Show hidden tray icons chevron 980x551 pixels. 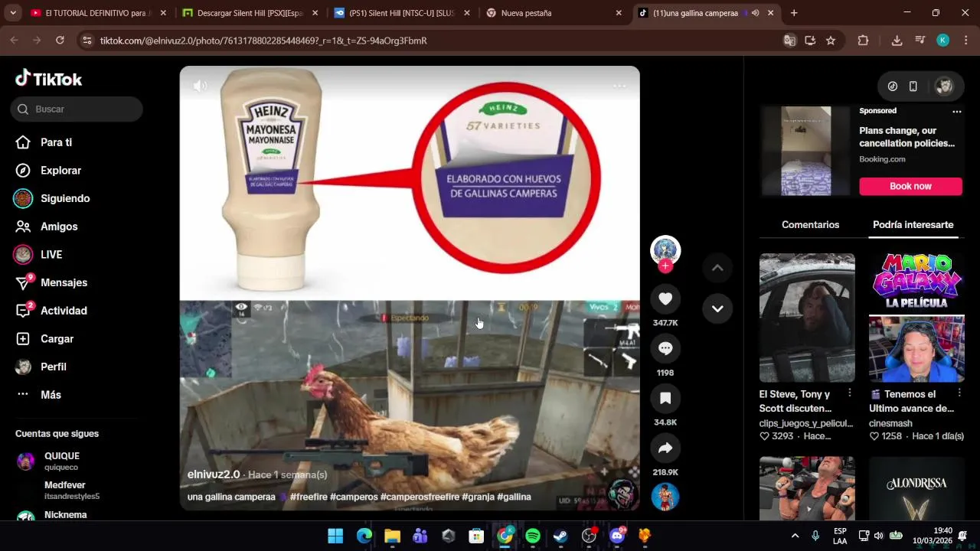pyautogui.click(x=795, y=536)
